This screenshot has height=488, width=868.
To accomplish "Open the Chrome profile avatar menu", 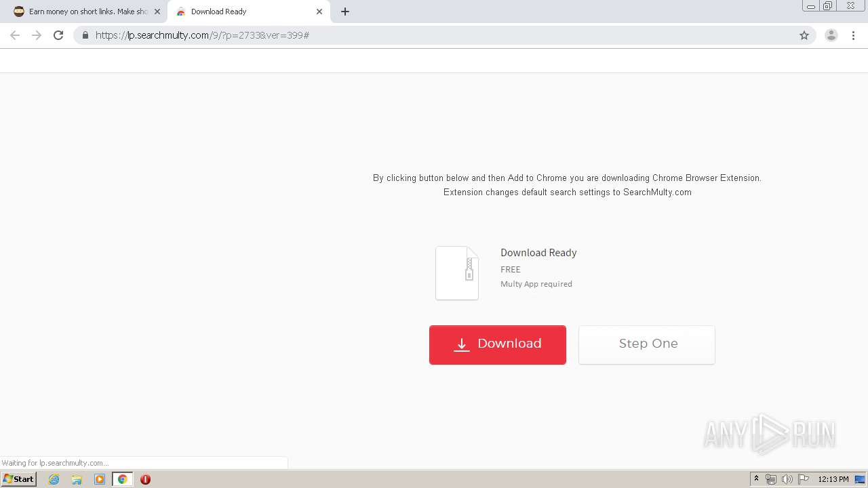I will click(x=831, y=35).
